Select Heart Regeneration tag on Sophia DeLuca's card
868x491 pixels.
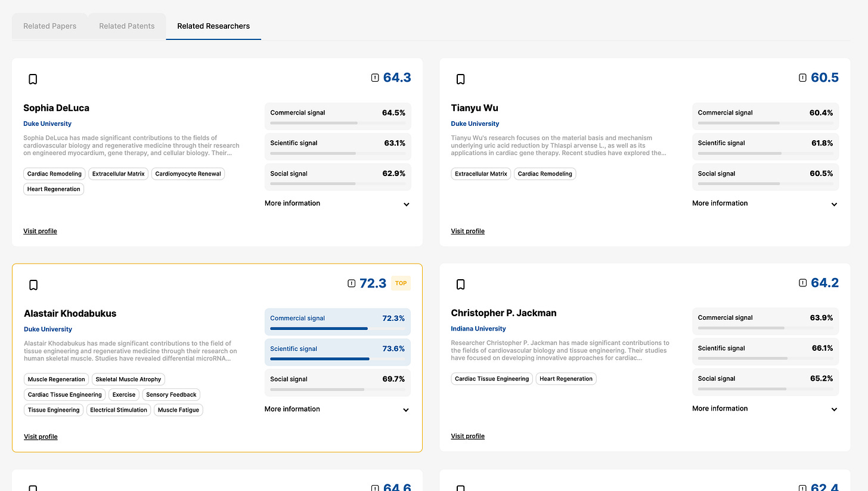pos(54,189)
